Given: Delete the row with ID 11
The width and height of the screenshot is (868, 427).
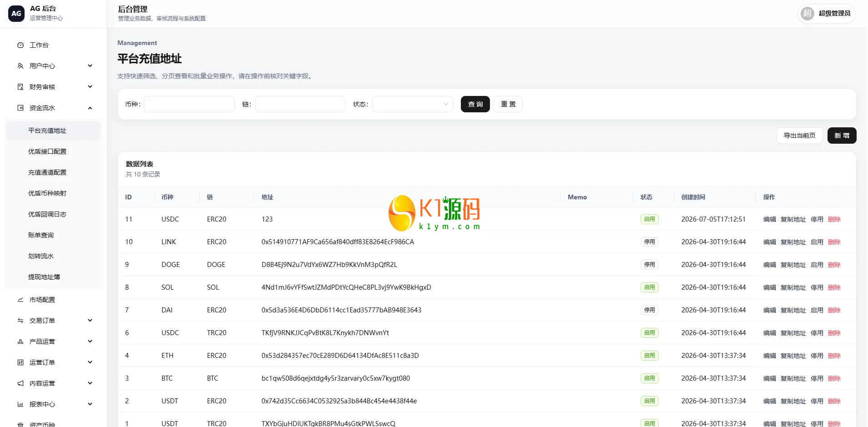Looking at the screenshot, I should pyautogui.click(x=834, y=219).
